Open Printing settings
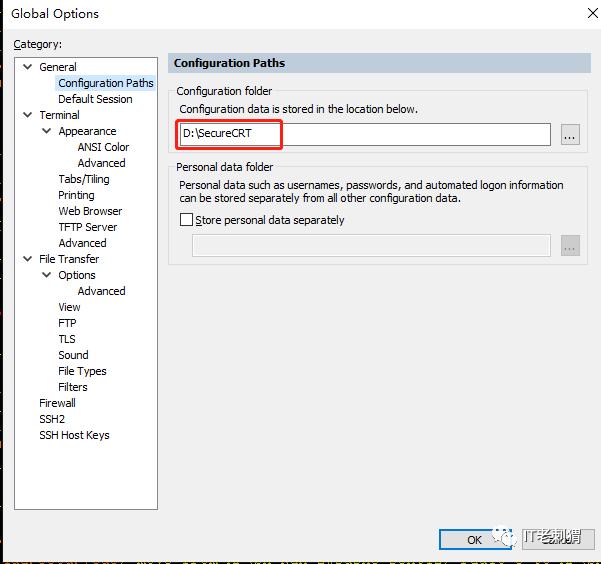 (76, 195)
